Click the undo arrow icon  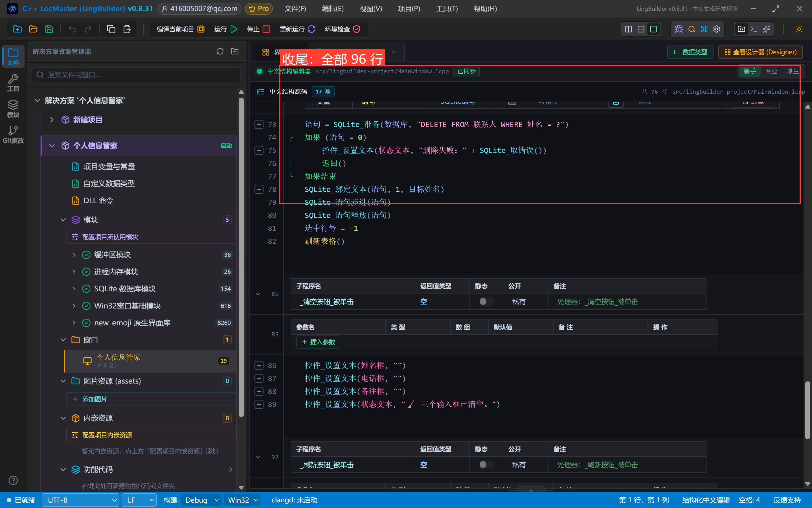click(72, 29)
